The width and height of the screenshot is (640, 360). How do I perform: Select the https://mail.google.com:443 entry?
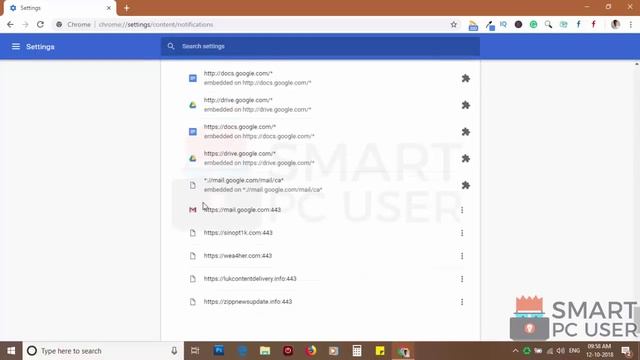(242, 210)
